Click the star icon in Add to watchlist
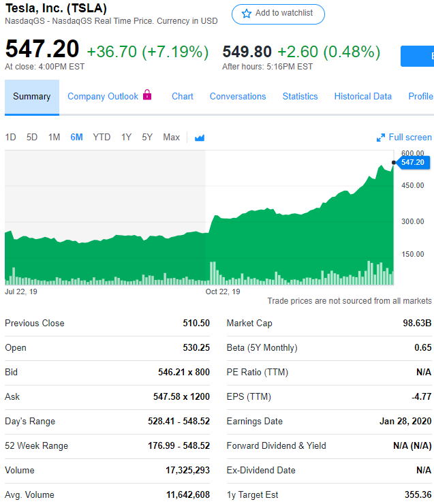 tap(247, 14)
